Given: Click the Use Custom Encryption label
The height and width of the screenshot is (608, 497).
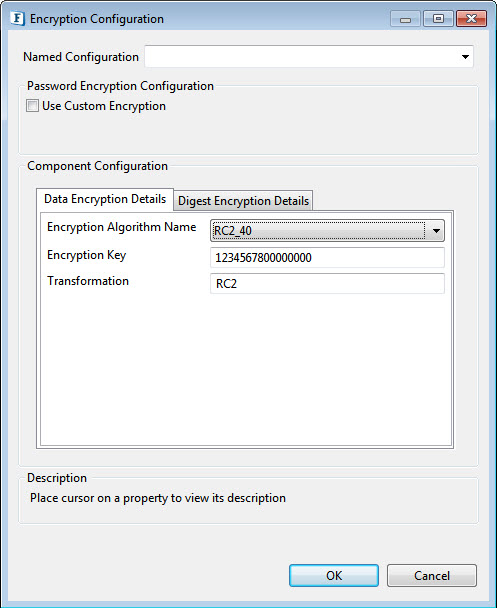Looking at the screenshot, I should pyautogui.click(x=104, y=106).
